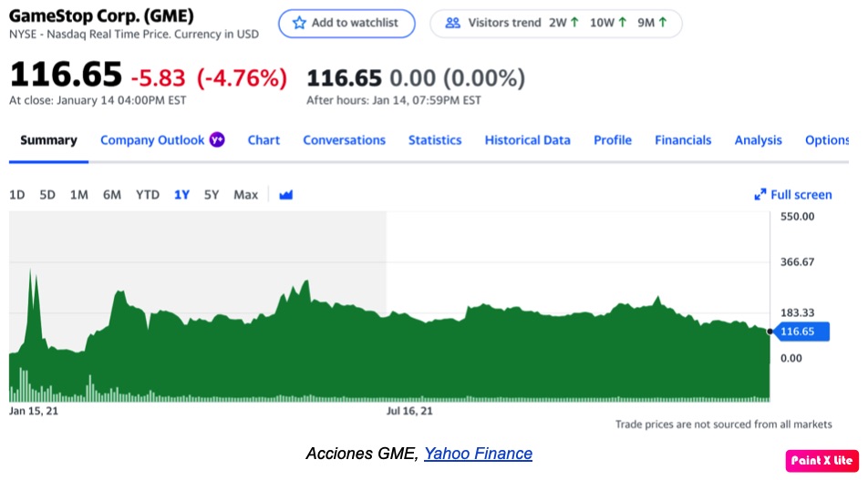
Task: Click the Visitors trend label
Action: [504, 23]
